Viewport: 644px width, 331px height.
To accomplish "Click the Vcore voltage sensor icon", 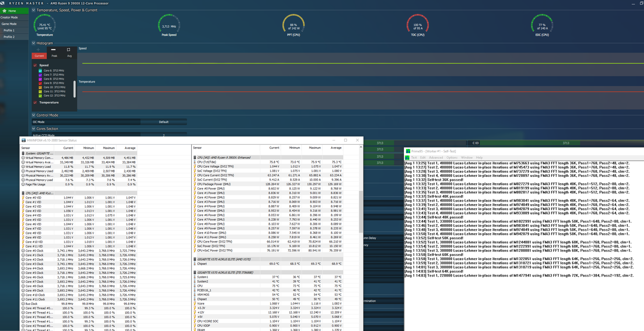I will coord(195,303).
